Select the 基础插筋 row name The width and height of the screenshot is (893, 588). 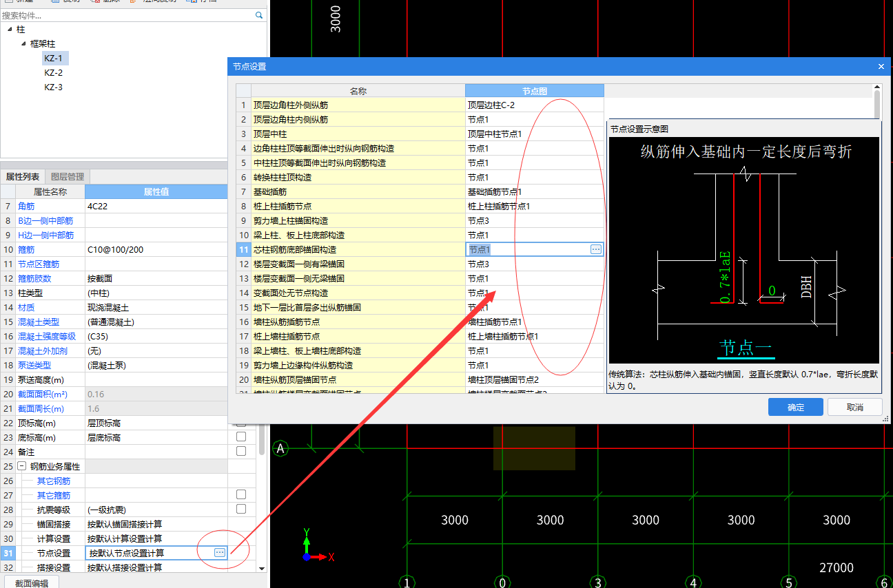click(270, 192)
